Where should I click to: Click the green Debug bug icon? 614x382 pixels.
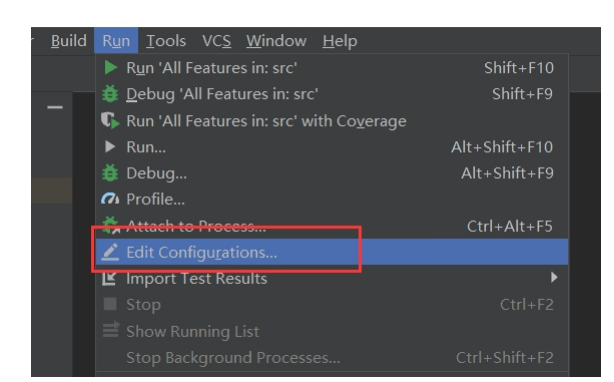[110, 94]
